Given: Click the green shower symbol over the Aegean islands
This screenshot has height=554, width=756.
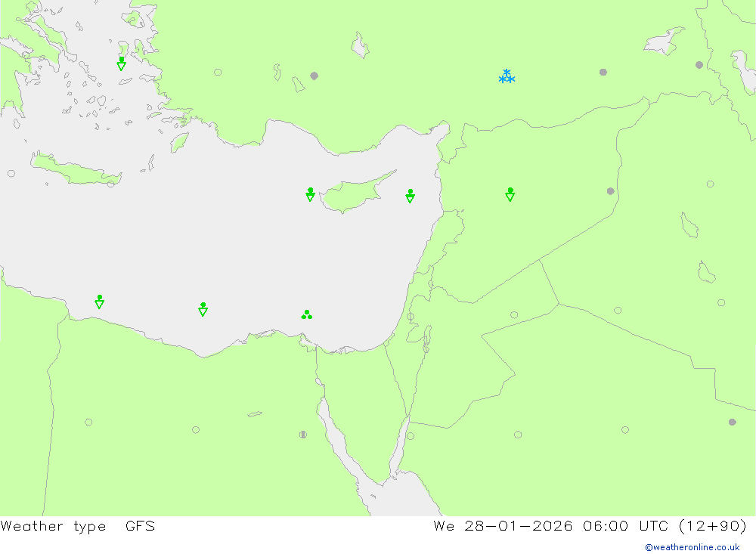Looking at the screenshot, I should point(122,63).
